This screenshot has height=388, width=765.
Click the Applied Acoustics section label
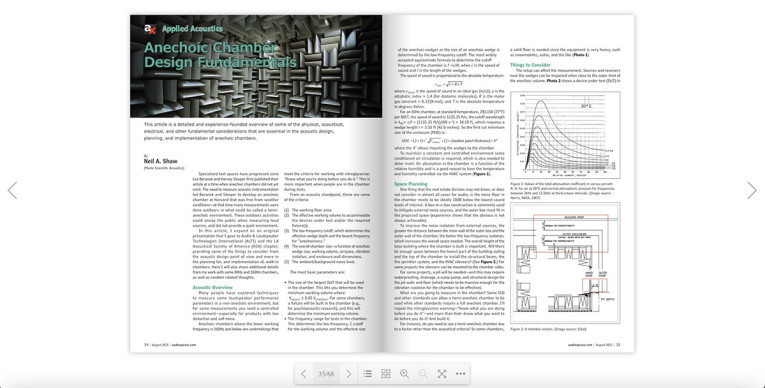pyautogui.click(x=192, y=29)
